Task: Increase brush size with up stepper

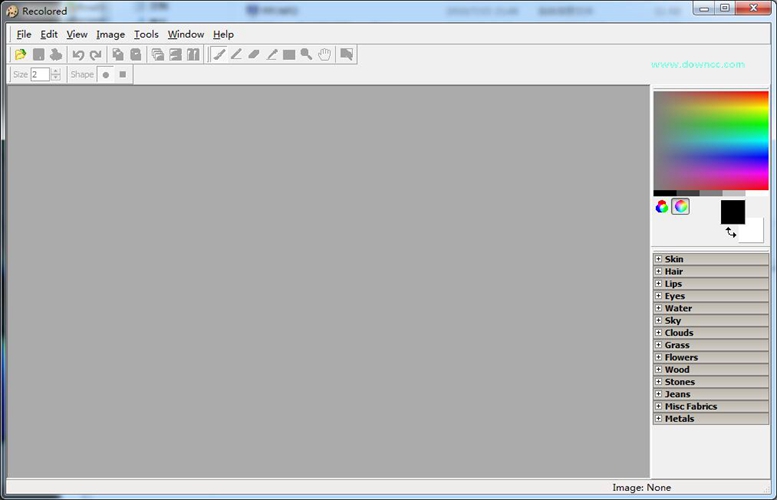Action: (56, 71)
